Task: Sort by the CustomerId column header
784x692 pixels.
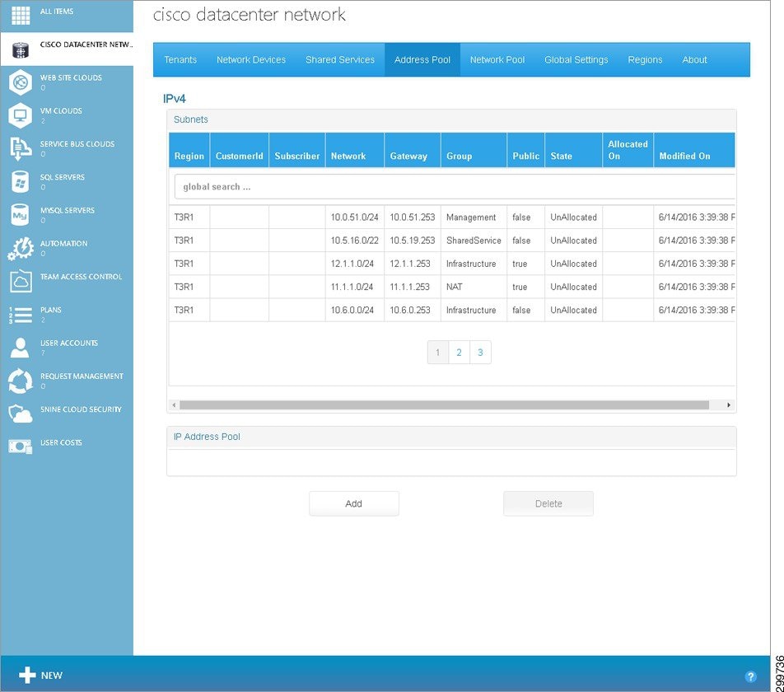Action: [x=239, y=150]
